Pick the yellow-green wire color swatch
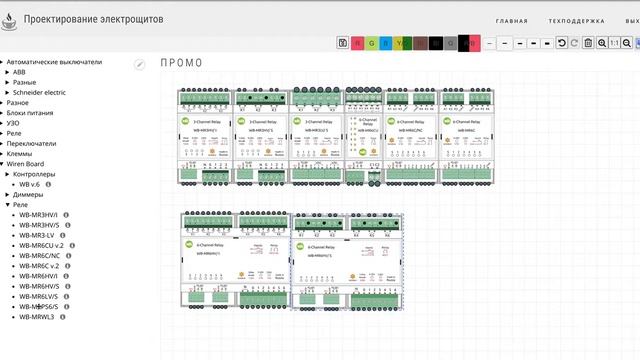Screen dimensions: 640x360 (402, 43)
